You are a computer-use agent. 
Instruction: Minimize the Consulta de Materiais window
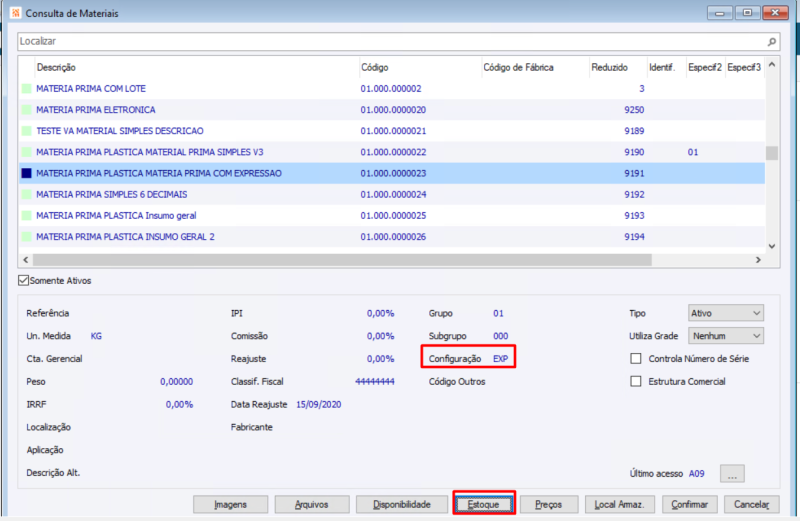pyautogui.click(x=719, y=13)
